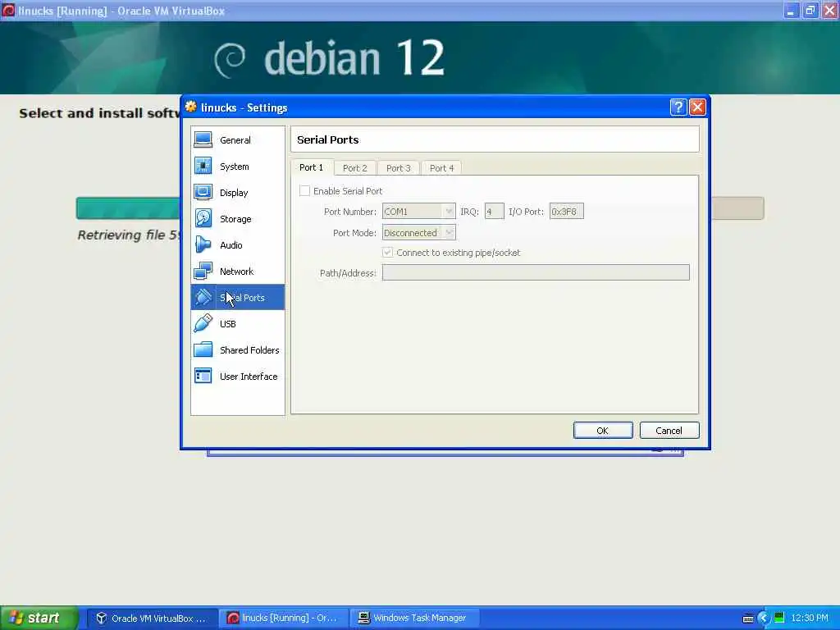Open the User Interface window icon
The image size is (840, 630).
203,376
